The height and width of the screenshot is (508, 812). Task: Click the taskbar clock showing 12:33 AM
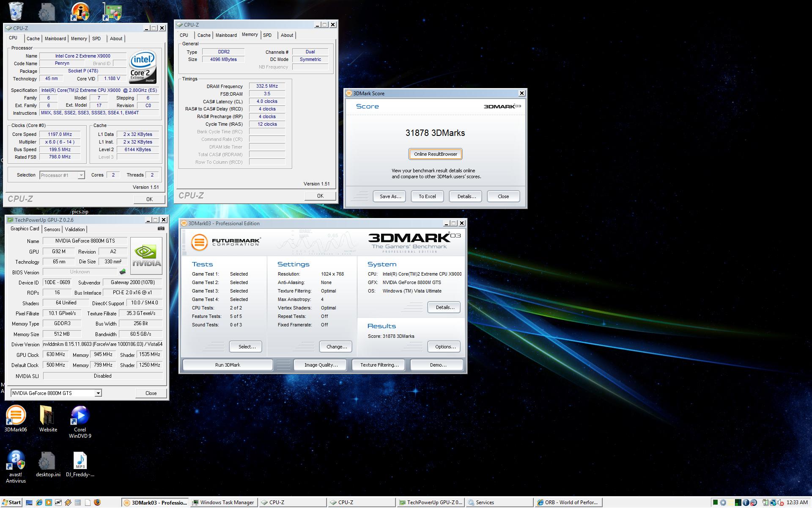tap(797, 502)
